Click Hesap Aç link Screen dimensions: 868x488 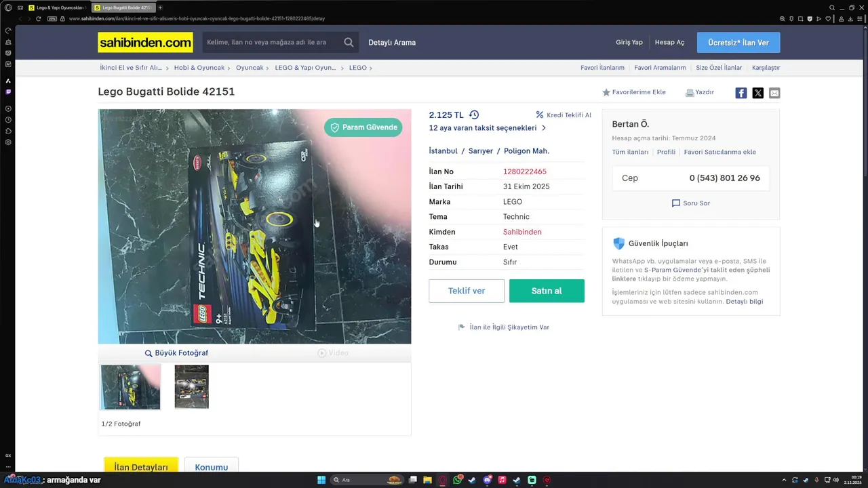coord(669,42)
